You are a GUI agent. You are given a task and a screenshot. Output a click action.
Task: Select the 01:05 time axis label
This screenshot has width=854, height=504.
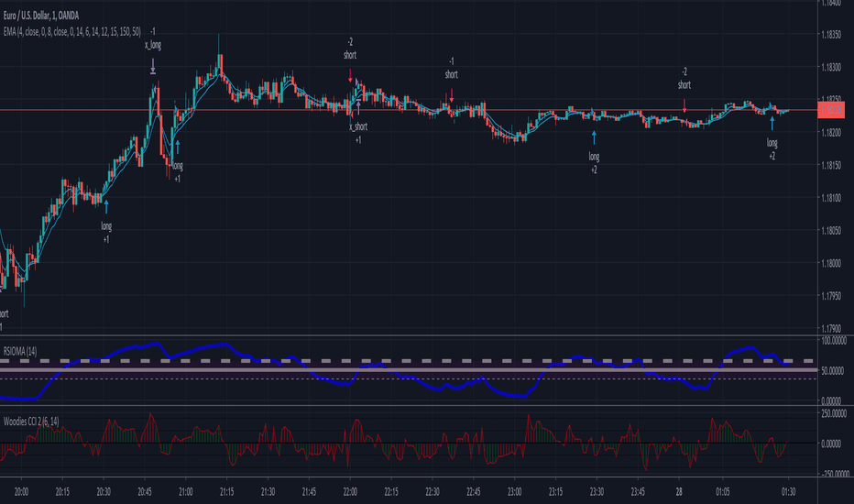click(x=723, y=492)
